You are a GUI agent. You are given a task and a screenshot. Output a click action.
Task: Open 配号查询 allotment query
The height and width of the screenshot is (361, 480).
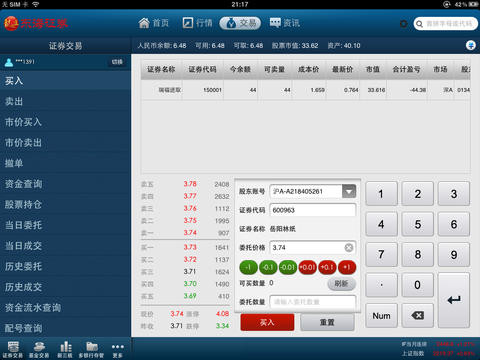[65, 328]
